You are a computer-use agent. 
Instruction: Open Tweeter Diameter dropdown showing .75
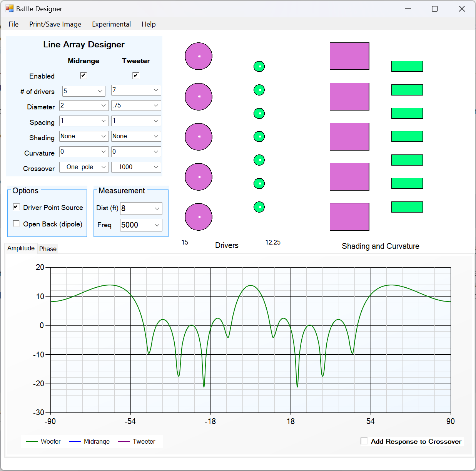[136, 106]
